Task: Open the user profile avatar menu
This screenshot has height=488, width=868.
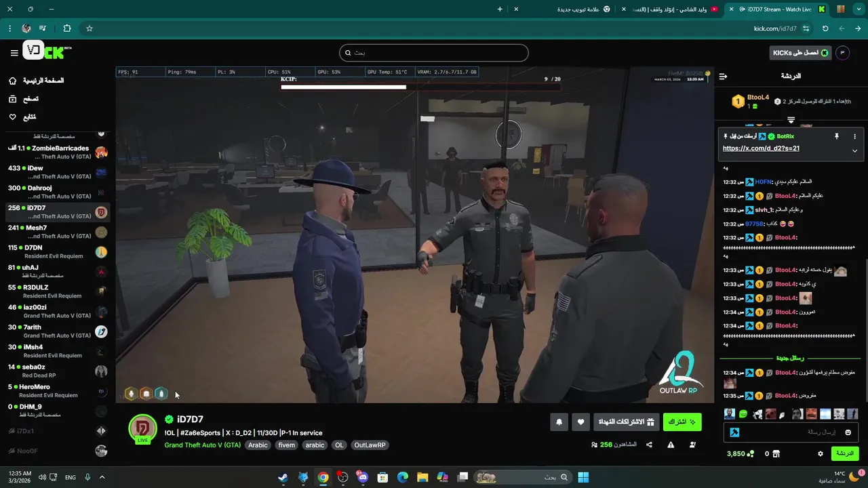Action: click(843, 53)
